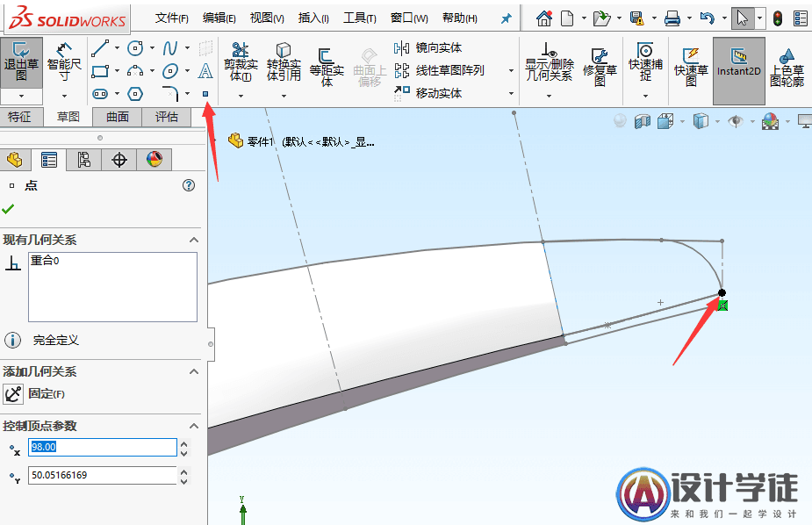
Task: Select the Line sketch tool
Action: point(100,48)
